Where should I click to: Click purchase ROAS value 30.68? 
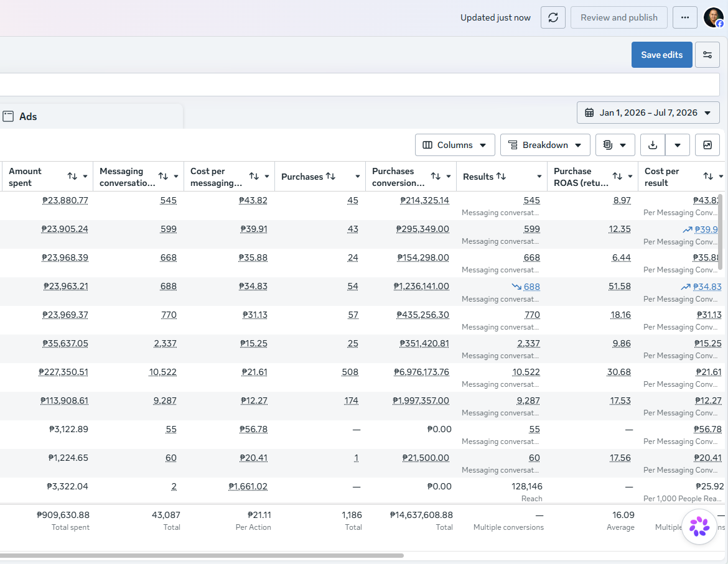619,372
